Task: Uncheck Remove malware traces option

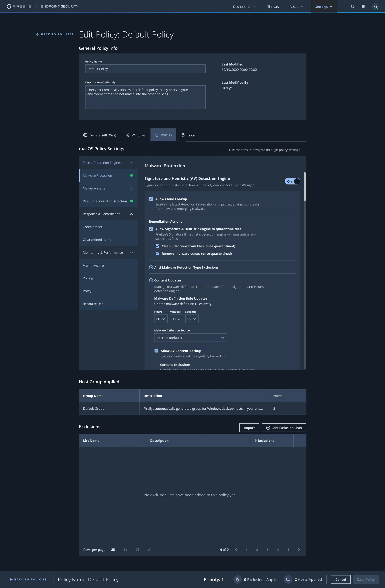Action: click(x=157, y=254)
